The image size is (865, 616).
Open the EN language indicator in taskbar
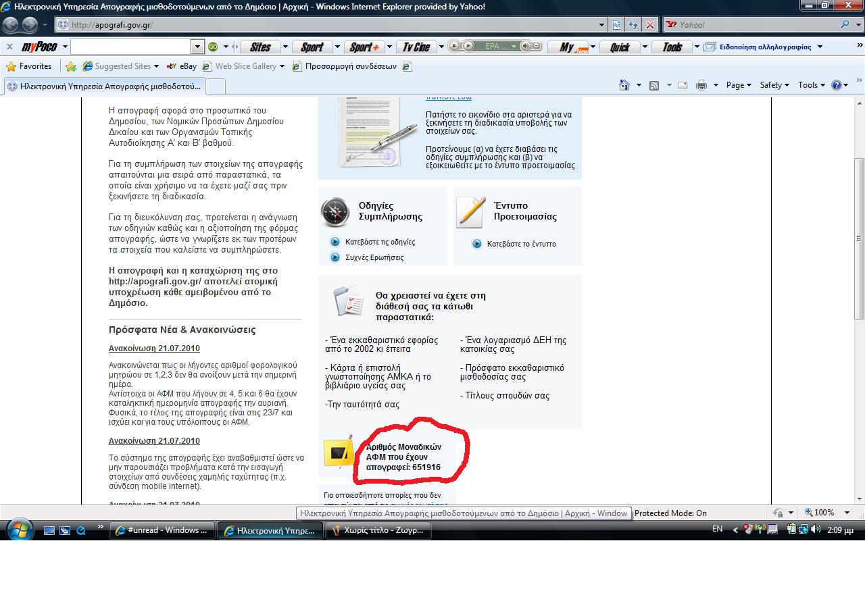[x=718, y=530]
